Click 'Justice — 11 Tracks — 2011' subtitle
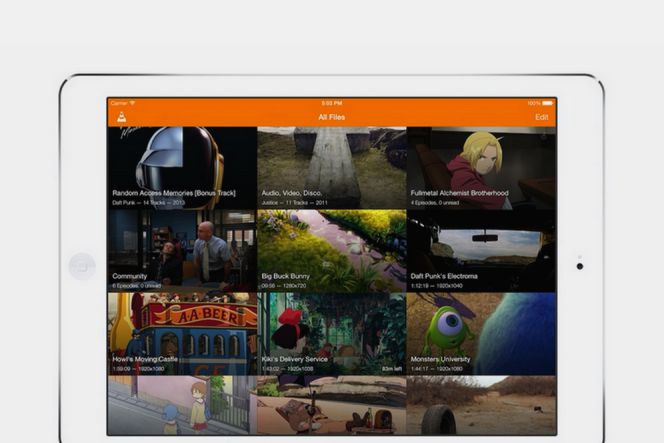 click(294, 203)
